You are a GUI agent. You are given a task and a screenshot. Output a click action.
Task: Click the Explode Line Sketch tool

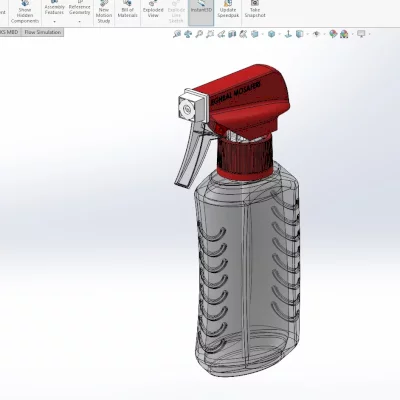[176, 13]
